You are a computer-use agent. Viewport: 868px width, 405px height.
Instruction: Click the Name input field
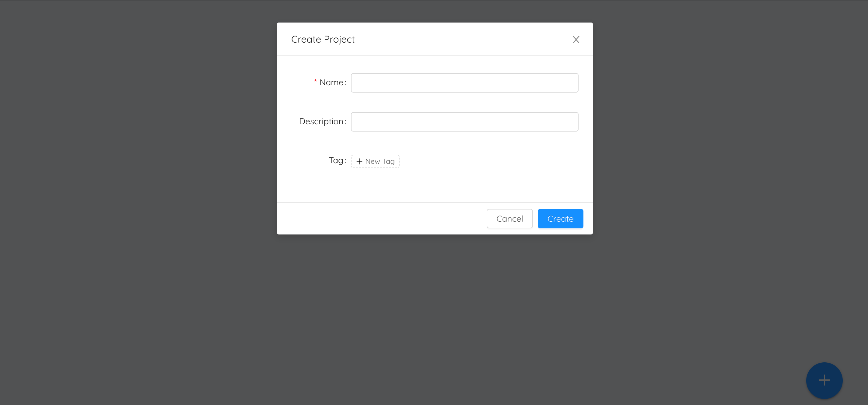point(465,83)
